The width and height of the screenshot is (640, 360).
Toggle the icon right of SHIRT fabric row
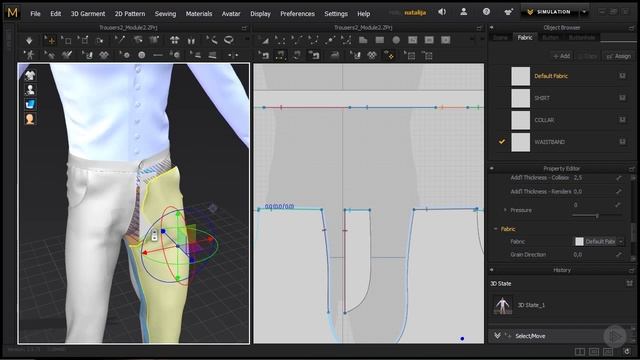(622, 98)
